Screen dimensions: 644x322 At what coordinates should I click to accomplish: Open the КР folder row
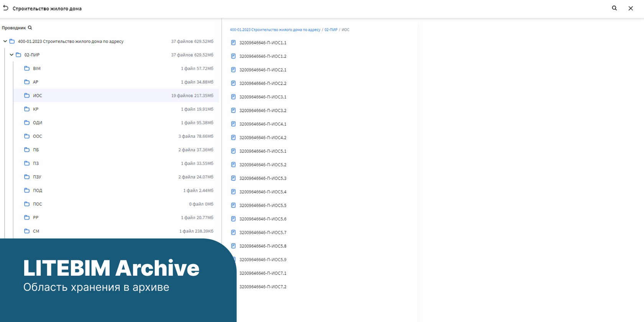116,109
